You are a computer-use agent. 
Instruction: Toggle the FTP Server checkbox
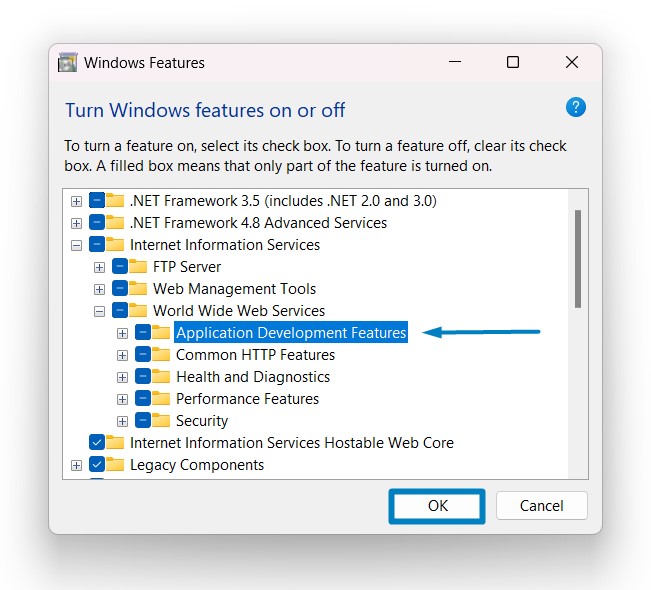[x=120, y=267]
